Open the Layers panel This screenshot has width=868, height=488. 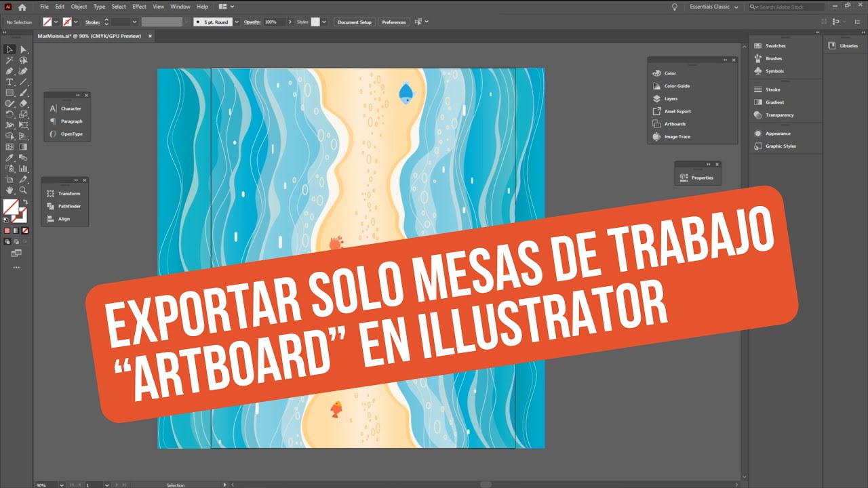[x=671, y=98]
